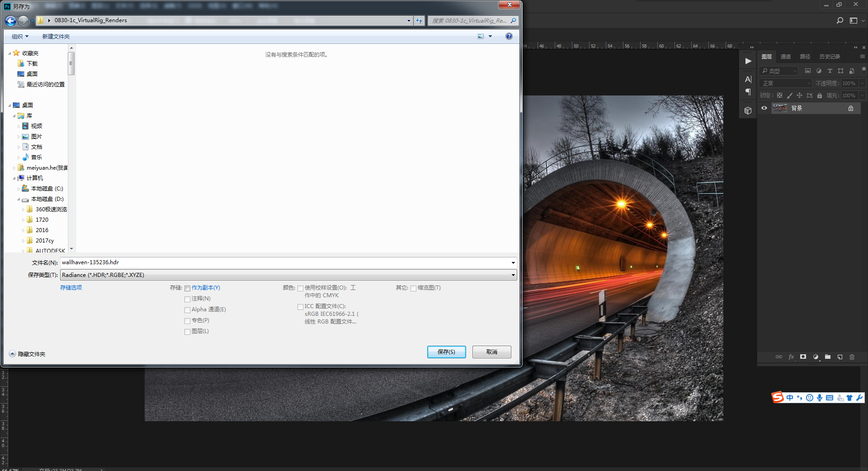The width and height of the screenshot is (868, 471).
Task: Add layer style fx icon
Action: pos(791,357)
